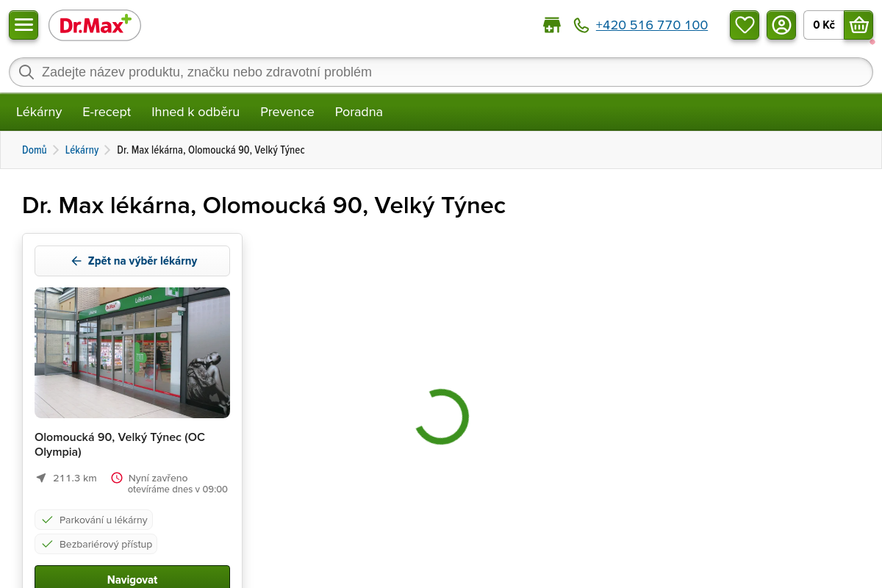Open the pharmacy store locator icon
882x588 pixels.
(551, 26)
